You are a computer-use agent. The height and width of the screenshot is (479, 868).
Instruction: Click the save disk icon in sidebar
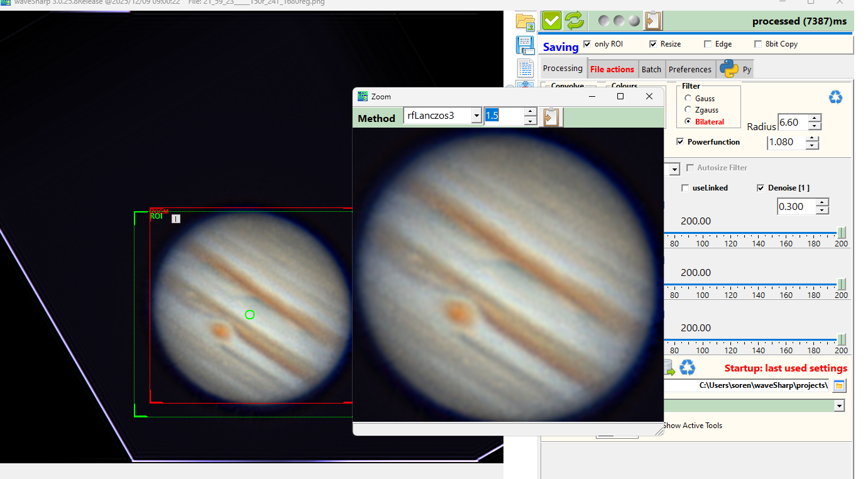click(525, 45)
